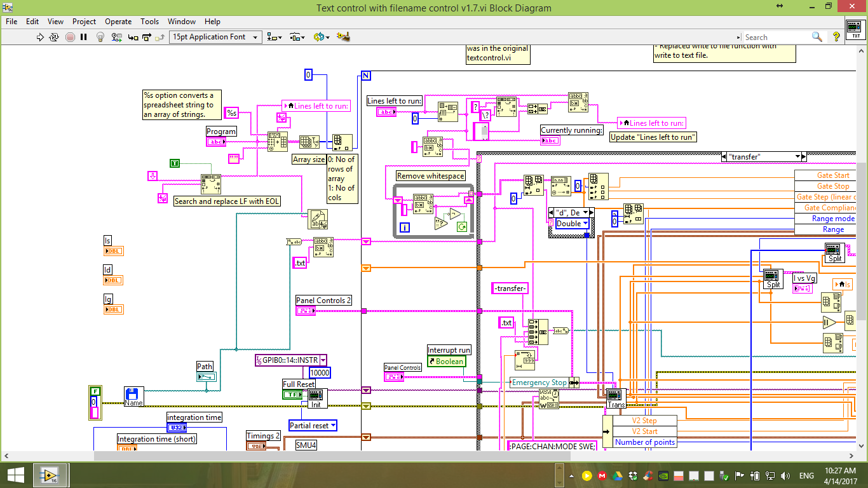Screen dimensions: 868x488
Task: Click the For Loop N count terminal
Action: 366,76
